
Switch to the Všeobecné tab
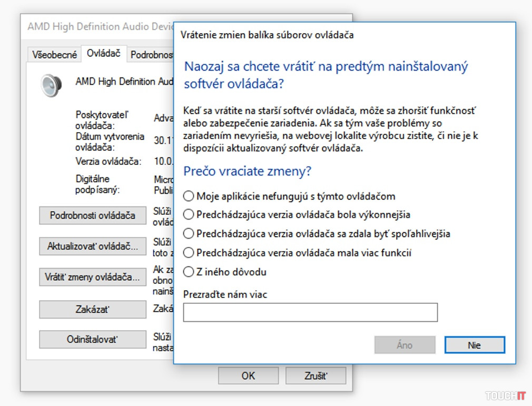pos(55,54)
